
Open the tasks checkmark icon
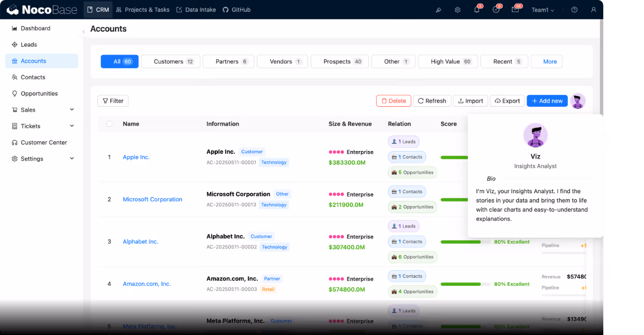click(x=496, y=10)
